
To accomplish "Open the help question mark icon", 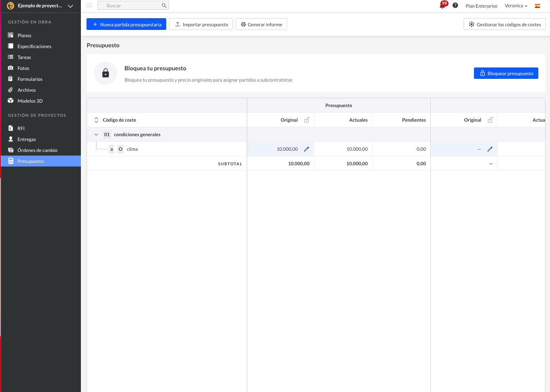I will tap(455, 5).
